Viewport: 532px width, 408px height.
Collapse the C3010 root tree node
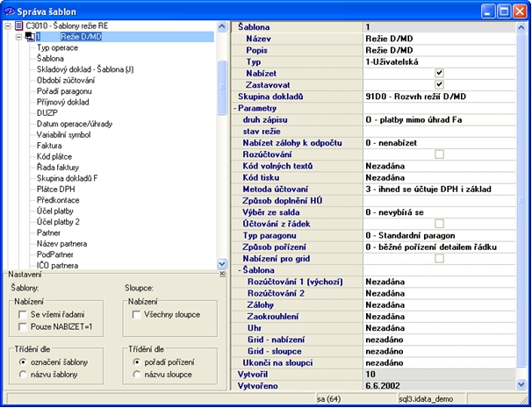[7, 27]
